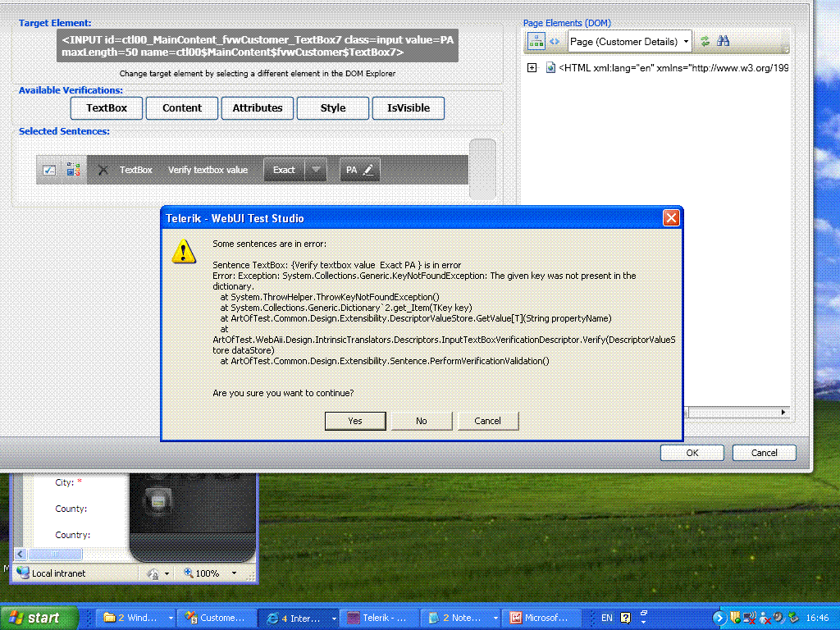Click the volume speaker tray icon
840x630 pixels.
coord(778,618)
